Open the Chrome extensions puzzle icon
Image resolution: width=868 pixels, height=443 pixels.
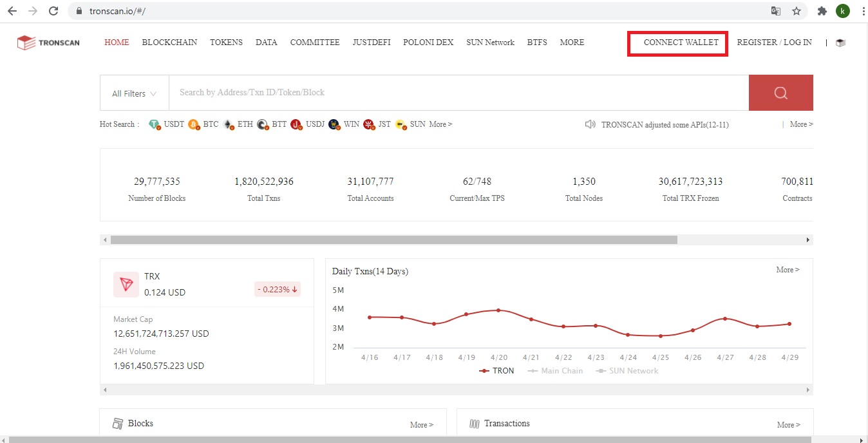822,11
